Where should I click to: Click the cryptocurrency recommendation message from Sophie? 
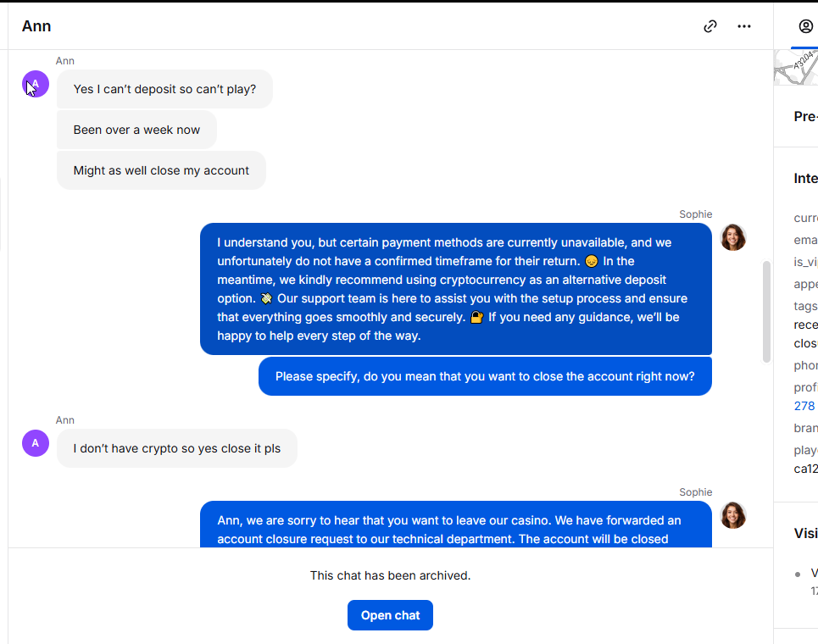pos(455,288)
